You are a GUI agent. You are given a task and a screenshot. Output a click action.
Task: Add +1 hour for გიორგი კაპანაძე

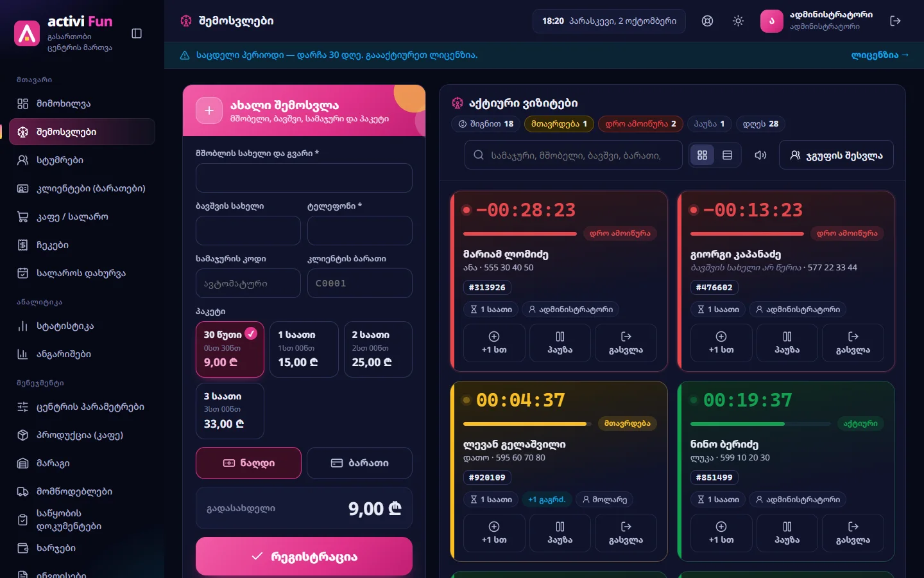(721, 343)
